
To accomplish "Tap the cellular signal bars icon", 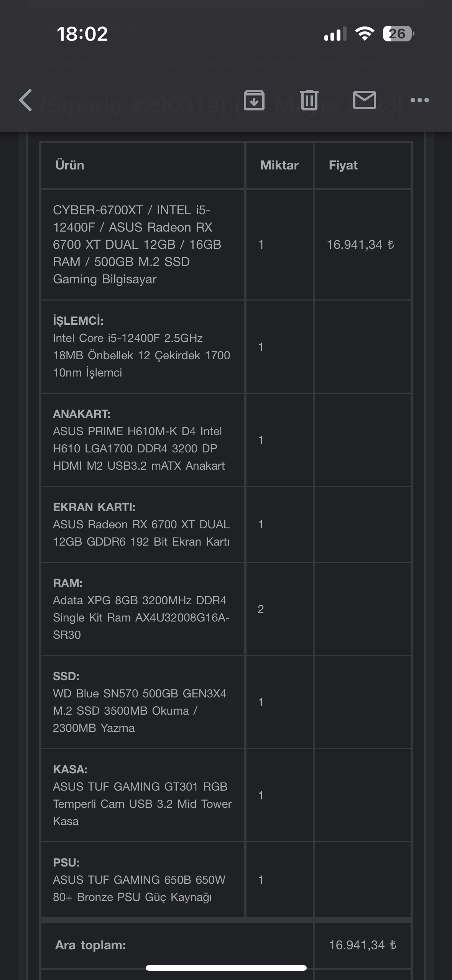I will [335, 34].
